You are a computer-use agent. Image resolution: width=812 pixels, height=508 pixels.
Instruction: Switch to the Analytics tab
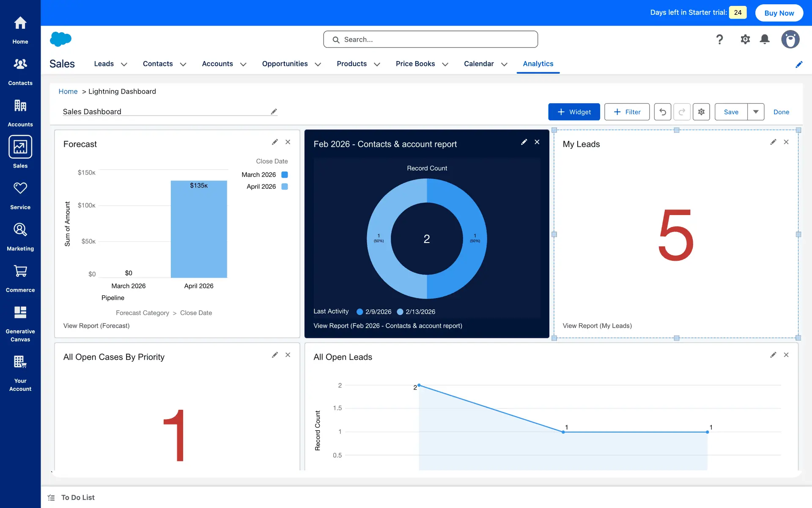[538, 63]
